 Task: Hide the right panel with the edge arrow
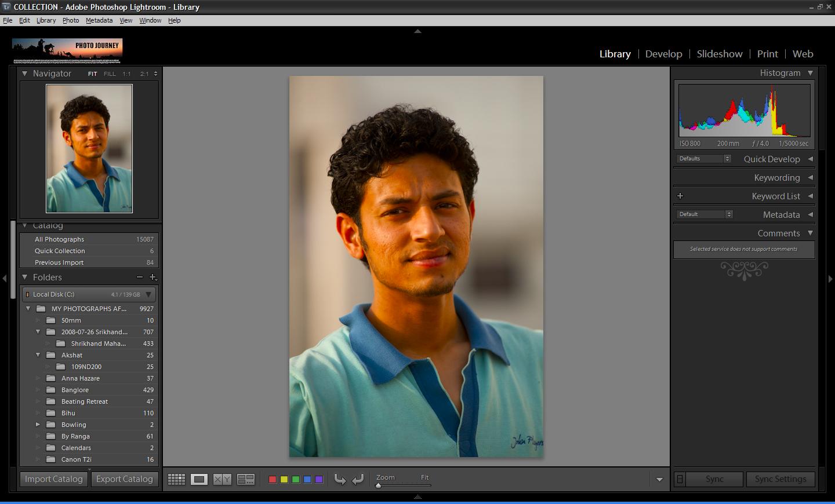[x=831, y=279]
